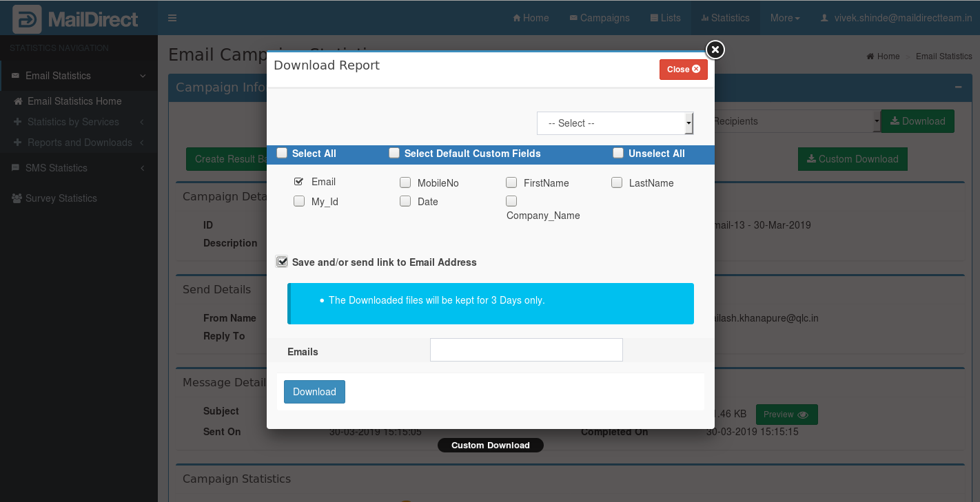The image size is (980, 502).
Task: Click the collapse minus icon on Campaign panel
Action: click(x=958, y=87)
